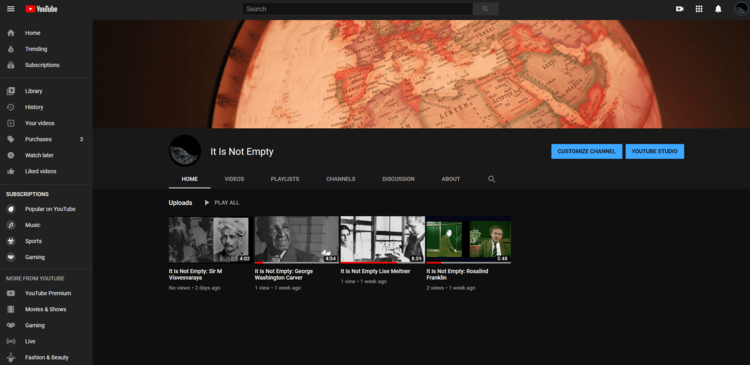This screenshot has width=750, height=365.
Task: Click the Sir M Visvesvaraya video thumbnail
Action: pyautogui.click(x=210, y=240)
